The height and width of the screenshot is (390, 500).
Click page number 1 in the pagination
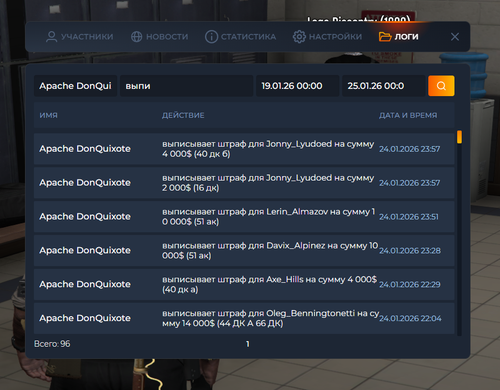coord(247,344)
